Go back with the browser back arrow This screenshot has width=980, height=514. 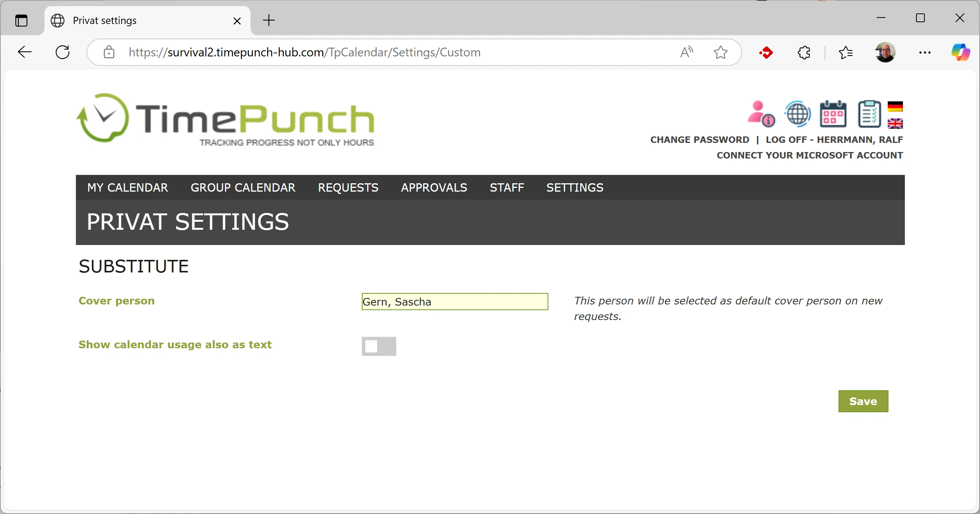tap(25, 52)
